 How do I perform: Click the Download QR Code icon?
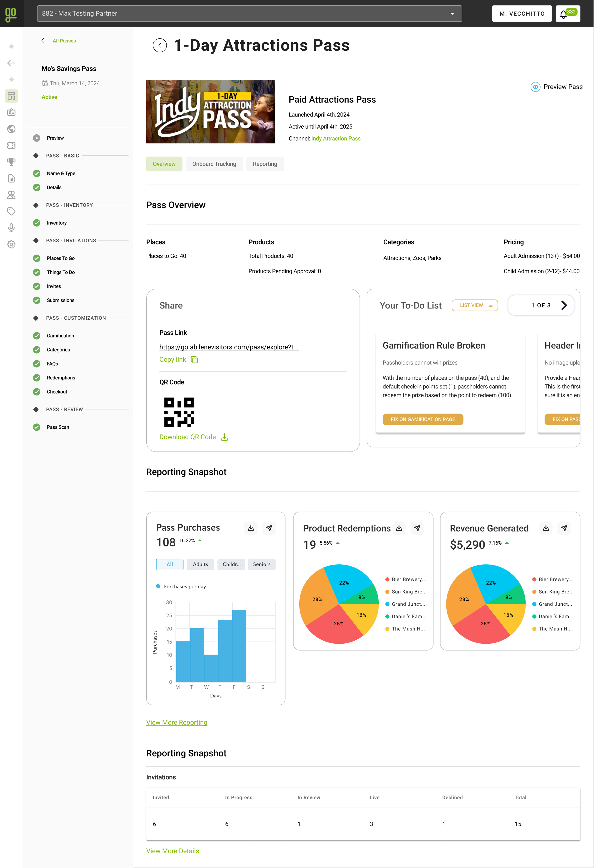224,437
